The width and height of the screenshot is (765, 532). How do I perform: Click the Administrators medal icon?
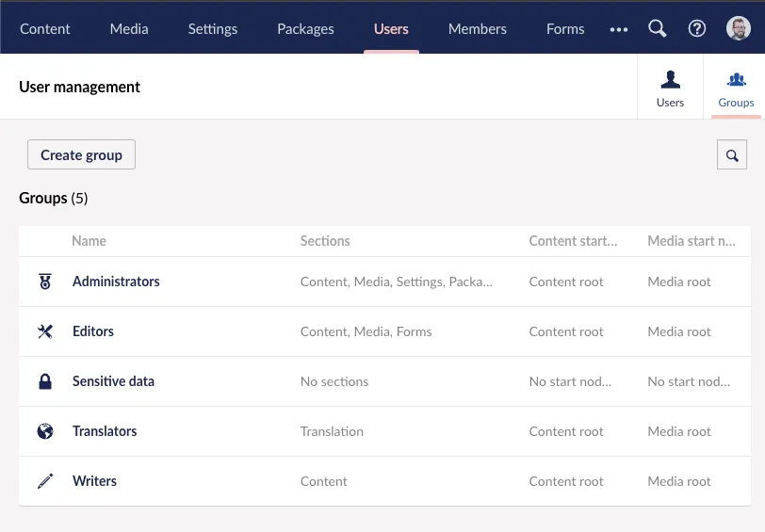[x=45, y=282]
